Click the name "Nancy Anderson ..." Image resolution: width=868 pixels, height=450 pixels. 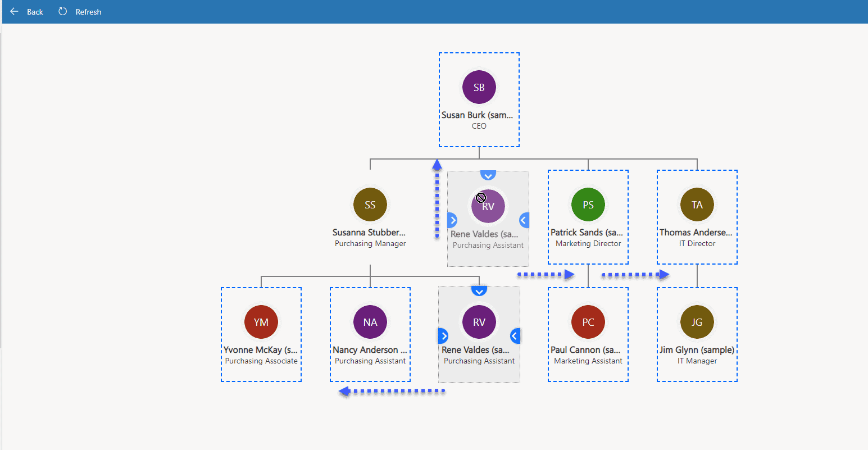click(x=370, y=350)
